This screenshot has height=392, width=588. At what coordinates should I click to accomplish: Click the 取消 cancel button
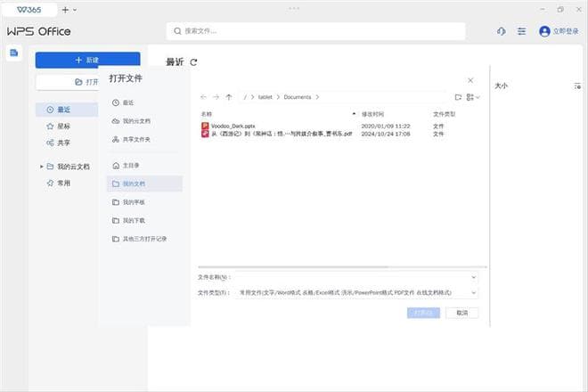(461, 313)
